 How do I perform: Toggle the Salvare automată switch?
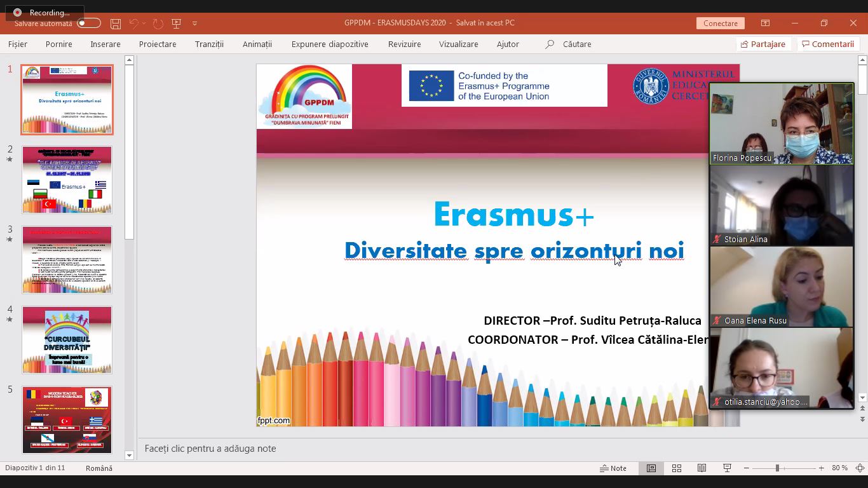click(88, 24)
